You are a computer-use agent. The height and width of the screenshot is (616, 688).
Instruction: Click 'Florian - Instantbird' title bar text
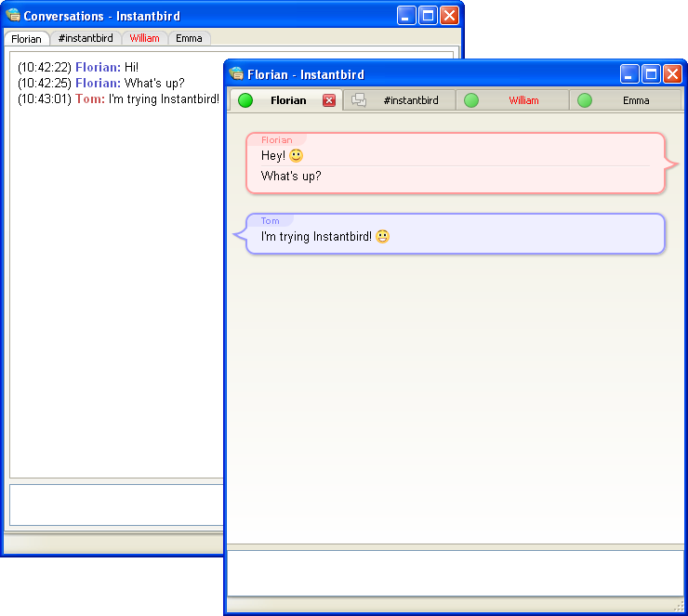click(306, 74)
